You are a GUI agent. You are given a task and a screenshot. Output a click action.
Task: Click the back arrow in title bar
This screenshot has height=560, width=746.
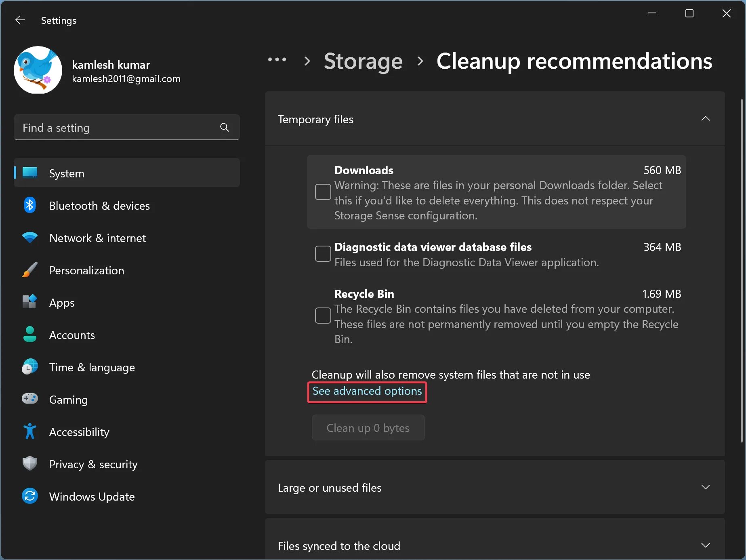(x=20, y=20)
